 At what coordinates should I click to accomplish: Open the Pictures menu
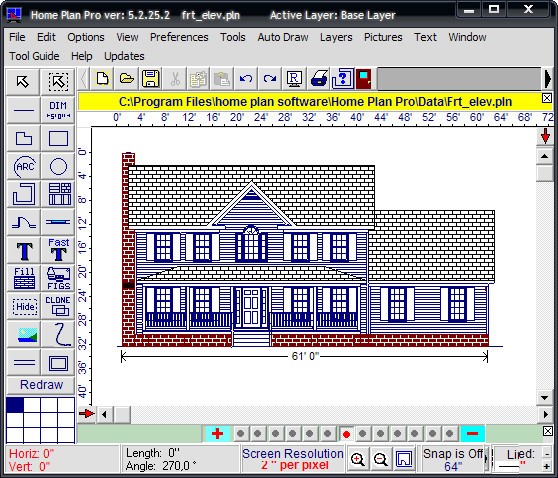(383, 37)
